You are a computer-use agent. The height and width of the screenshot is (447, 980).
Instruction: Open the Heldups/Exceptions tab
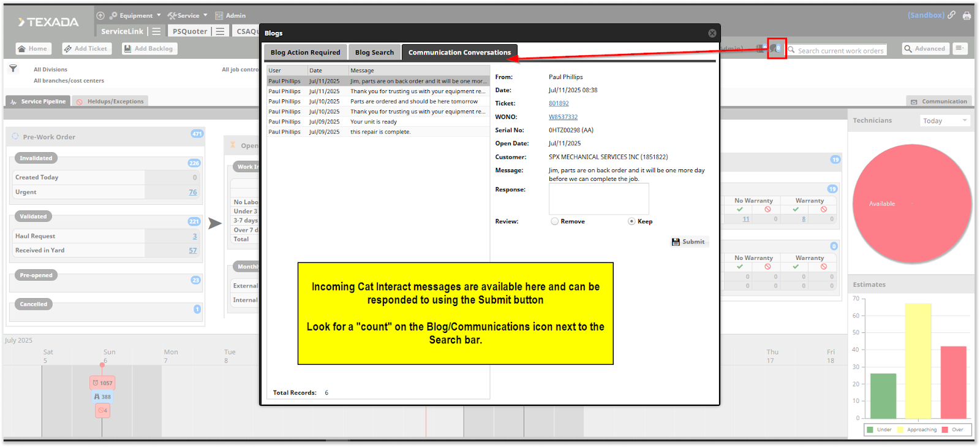click(110, 101)
